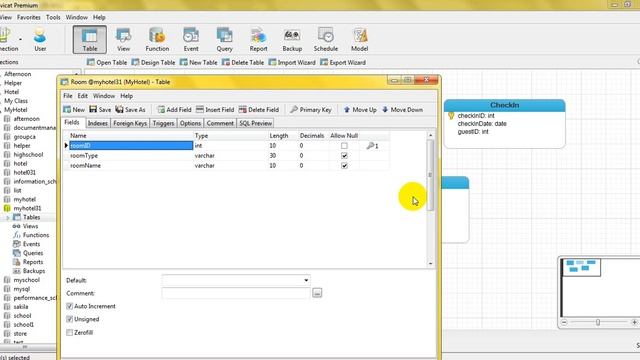Click Open Table in the object toolbar

tap(107, 62)
